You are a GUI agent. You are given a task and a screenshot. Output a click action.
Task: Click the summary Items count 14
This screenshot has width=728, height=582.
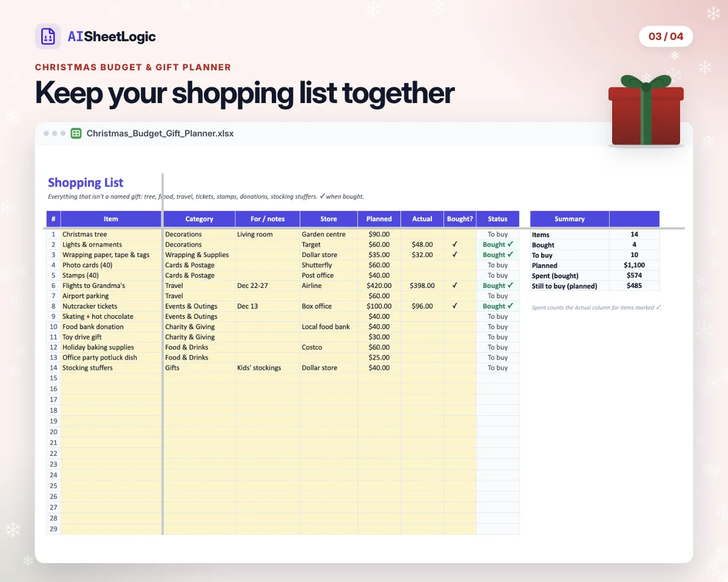click(x=635, y=234)
